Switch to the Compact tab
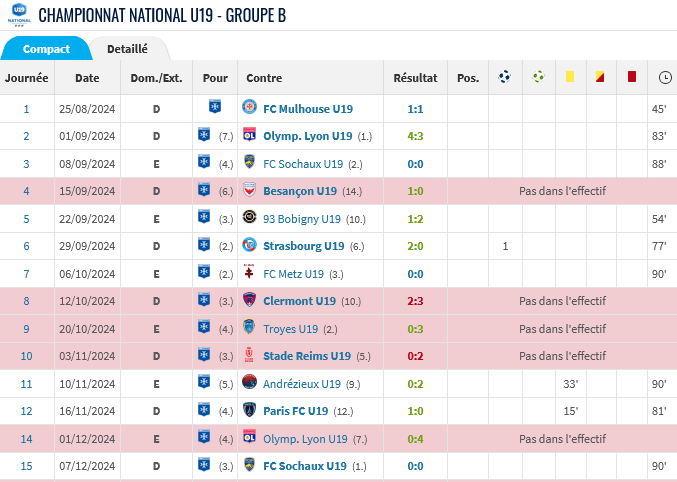The image size is (677, 482). point(46,49)
